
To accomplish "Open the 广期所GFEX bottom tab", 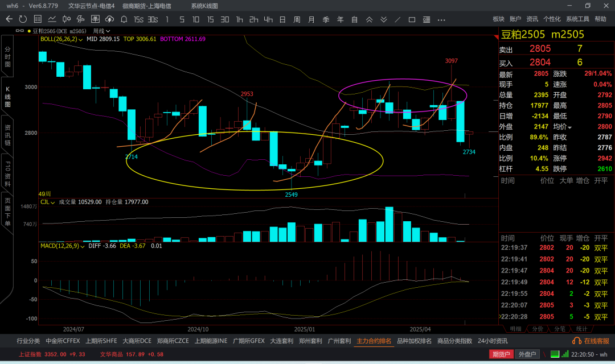I will click(x=249, y=341).
